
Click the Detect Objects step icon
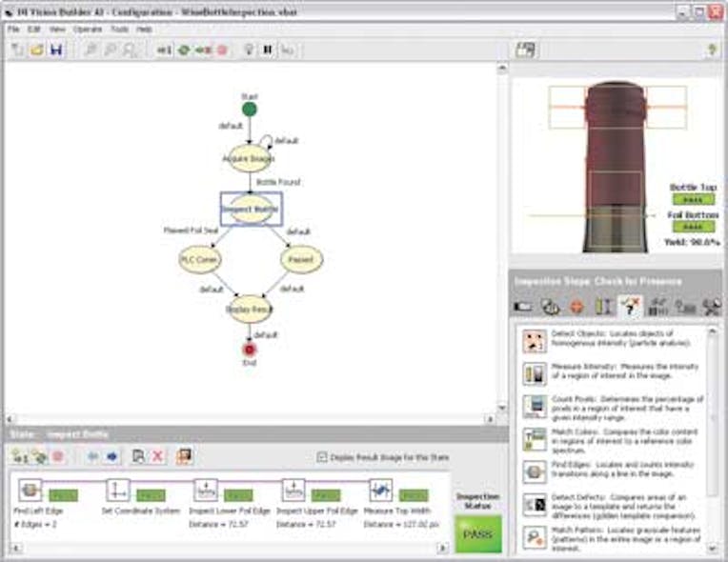pos(535,341)
